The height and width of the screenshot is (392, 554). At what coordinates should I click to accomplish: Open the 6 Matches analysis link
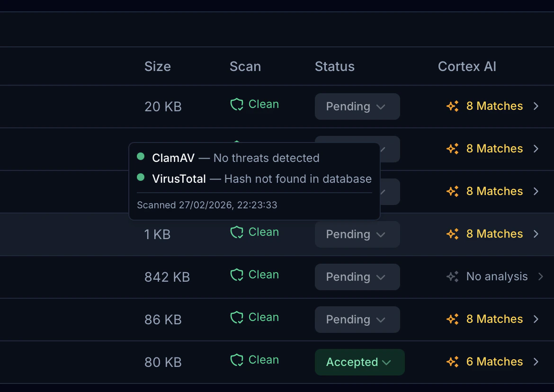coord(494,362)
